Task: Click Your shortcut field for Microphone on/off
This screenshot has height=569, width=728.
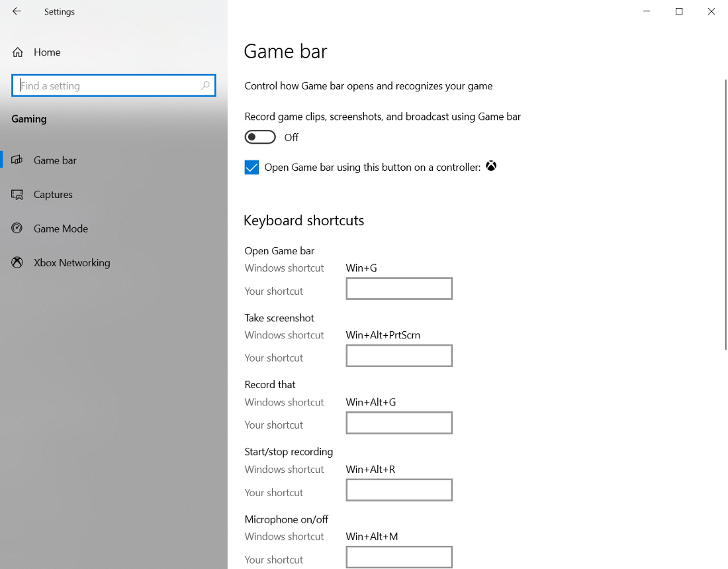Action: point(399,557)
